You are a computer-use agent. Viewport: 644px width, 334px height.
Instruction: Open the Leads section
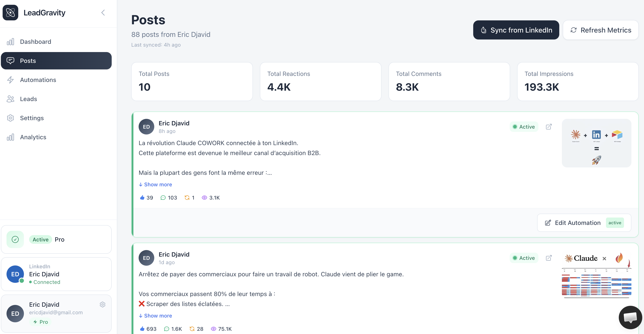pos(28,99)
